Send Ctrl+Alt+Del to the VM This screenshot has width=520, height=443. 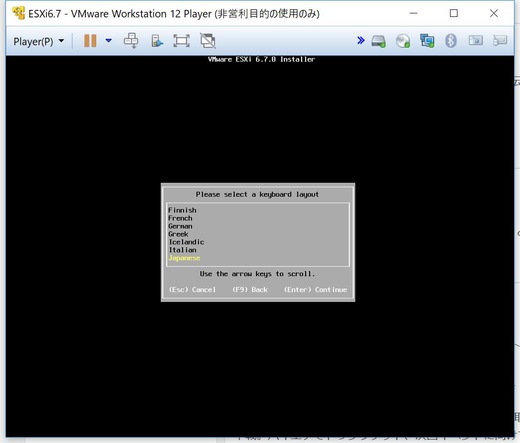point(131,41)
